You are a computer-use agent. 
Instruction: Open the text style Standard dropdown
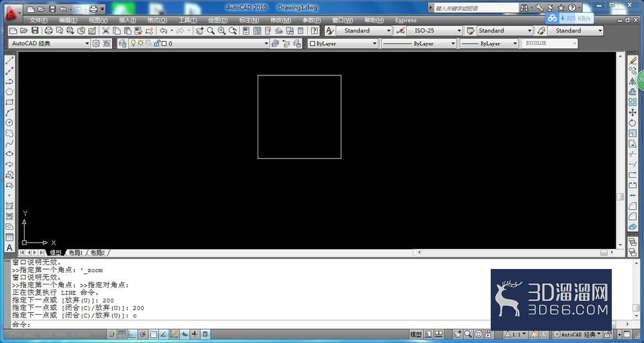[364, 30]
